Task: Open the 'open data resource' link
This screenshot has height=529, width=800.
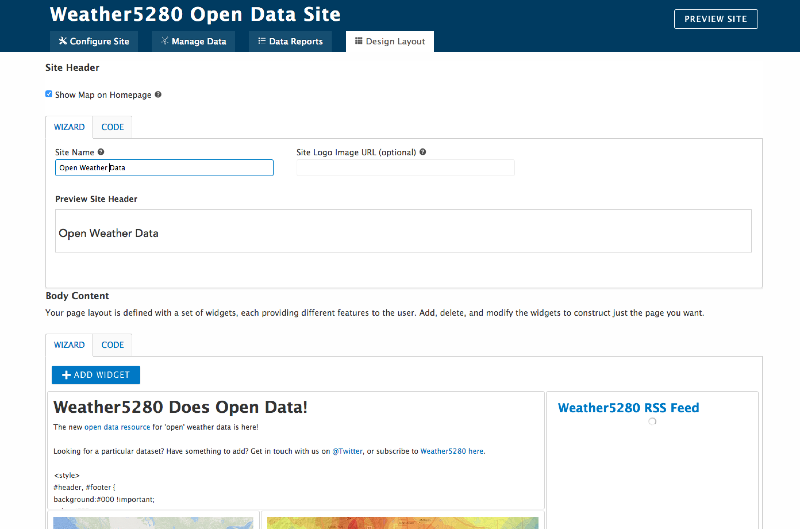Action: click(x=117, y=427)
